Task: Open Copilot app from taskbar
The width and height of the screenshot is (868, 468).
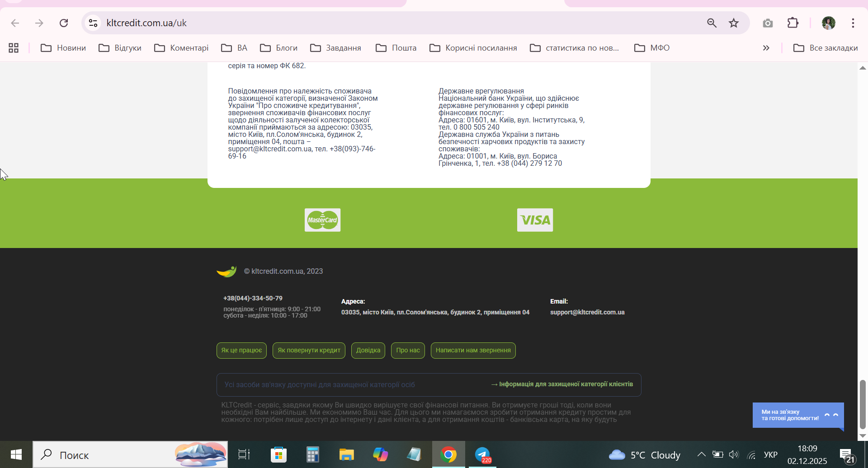Action: click(380, 454)
